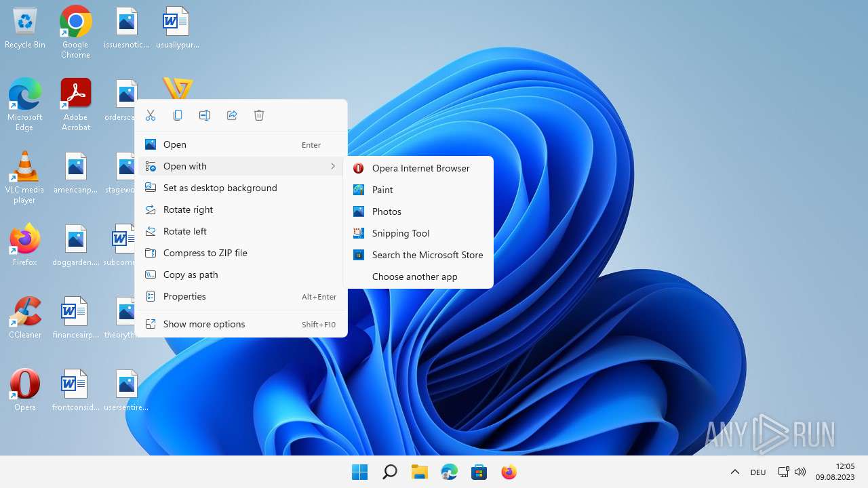Image resolution: width=868 pixels, height=488 pixels.
Task: Select the usuallypur Word document on desktop
Action: point(177,28)
